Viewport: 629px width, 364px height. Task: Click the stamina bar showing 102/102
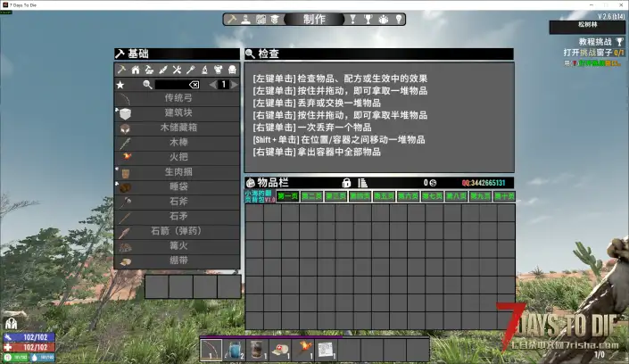tap(29, 337)
